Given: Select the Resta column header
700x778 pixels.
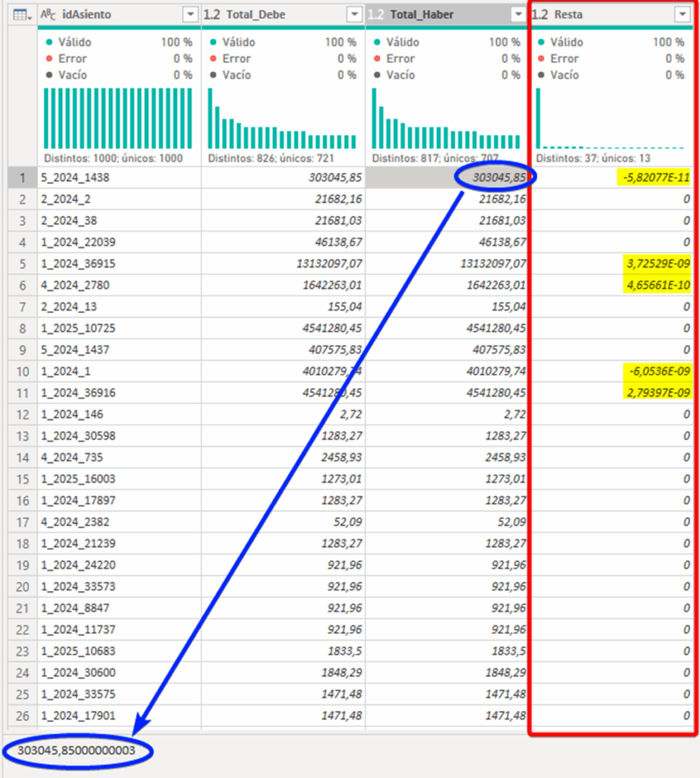Looking at the screenshot, I should (x=610, y=14).
